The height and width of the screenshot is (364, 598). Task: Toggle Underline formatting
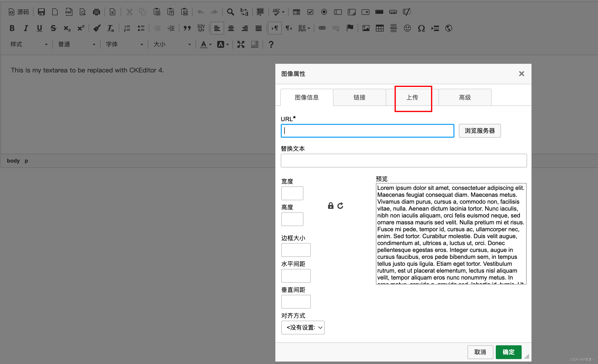40,28
